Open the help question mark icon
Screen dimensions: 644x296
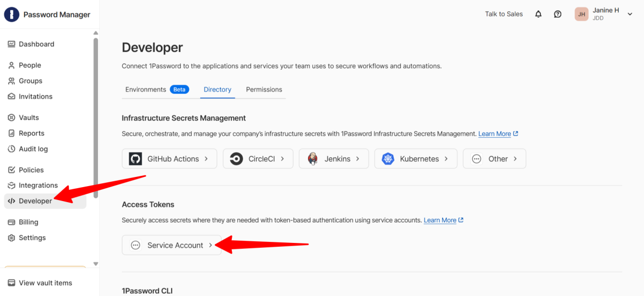click(558, 14)
